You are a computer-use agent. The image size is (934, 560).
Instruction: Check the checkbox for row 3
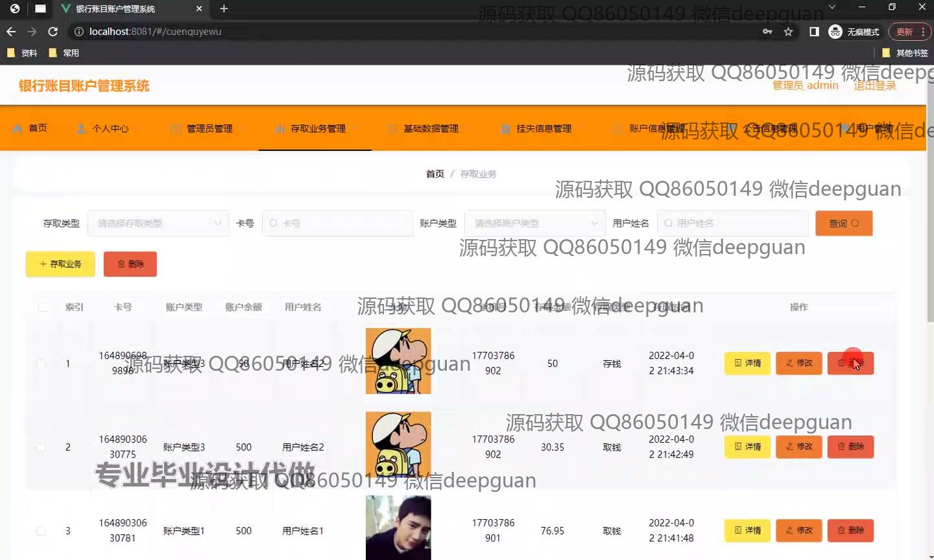tap(41, 531)
